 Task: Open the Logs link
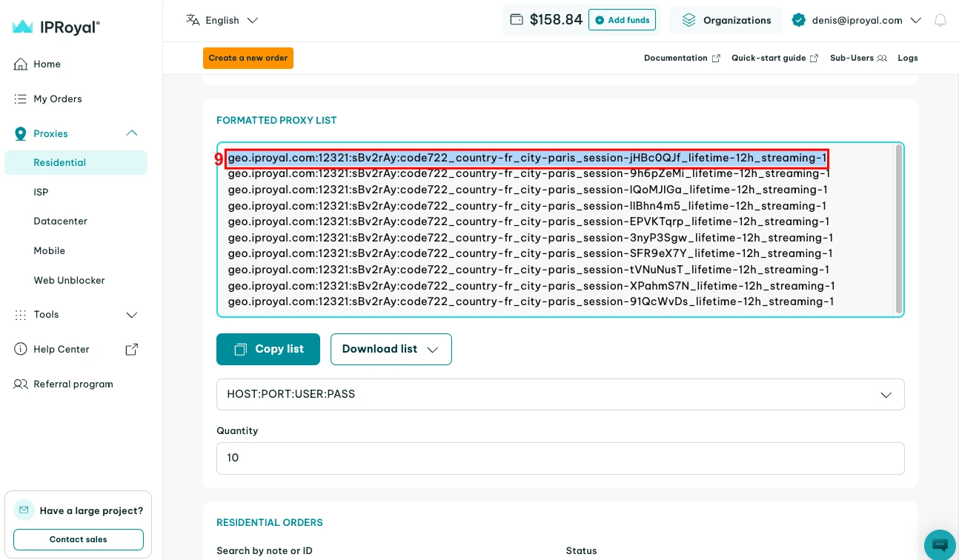tap(908, 59)
